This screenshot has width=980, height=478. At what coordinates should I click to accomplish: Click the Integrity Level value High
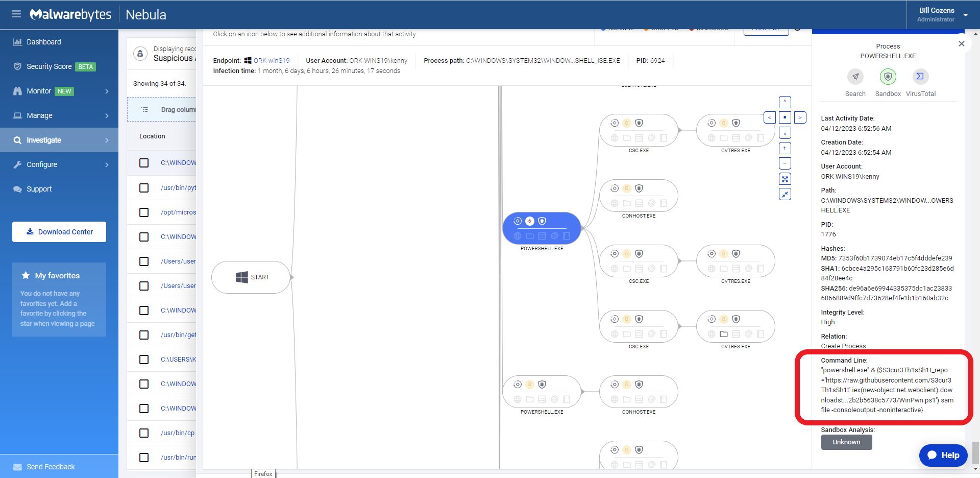coord(828,322)
